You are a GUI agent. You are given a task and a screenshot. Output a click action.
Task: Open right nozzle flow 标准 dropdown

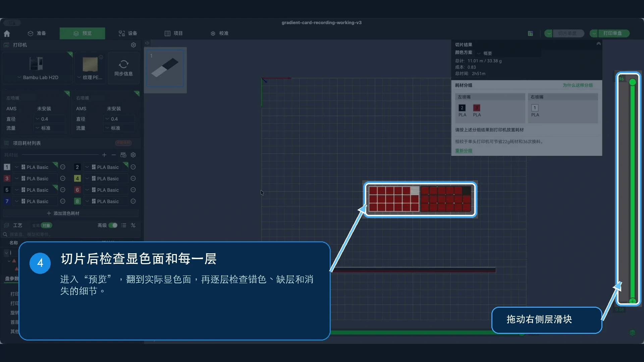[119, 128]
